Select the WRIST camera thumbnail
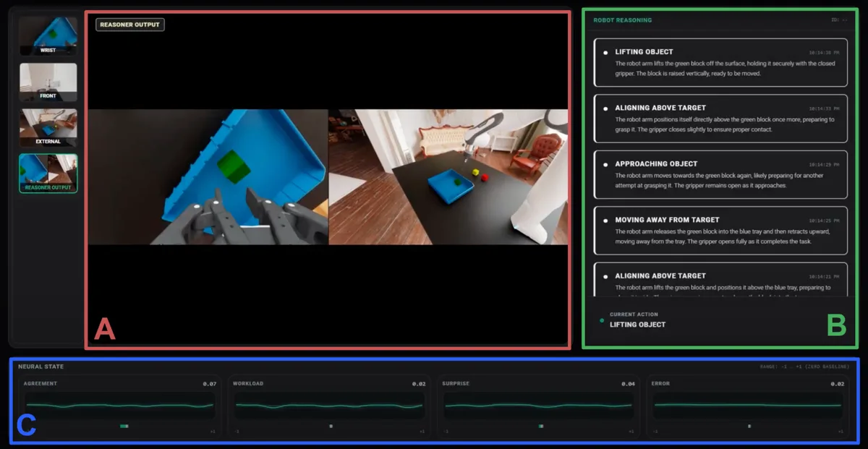 click(x=48, y=36)
